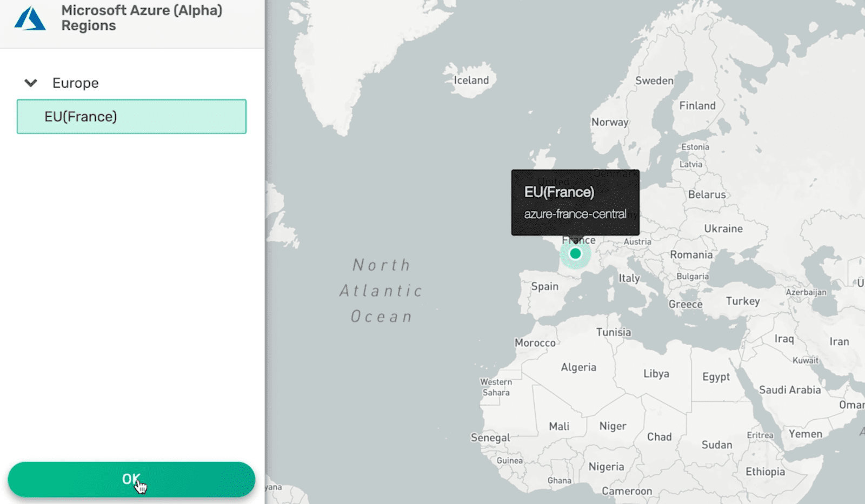This screenshot has height=504, width=865.
Task: Click the Saudi Arabia label on the map
Action: click(790, 390)
